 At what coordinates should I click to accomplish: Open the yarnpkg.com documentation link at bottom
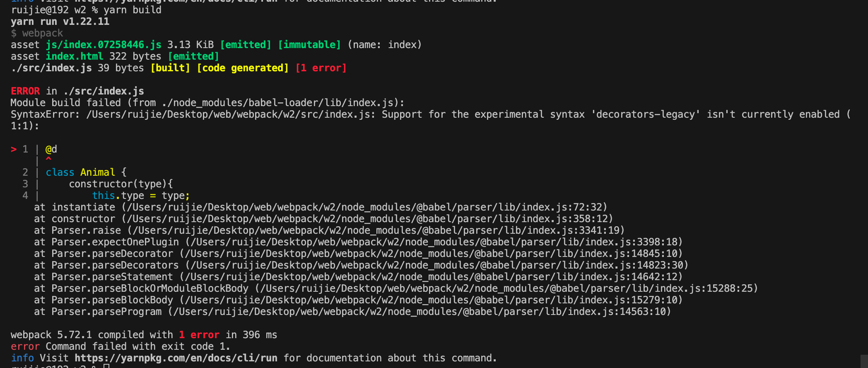coord(176,358)
